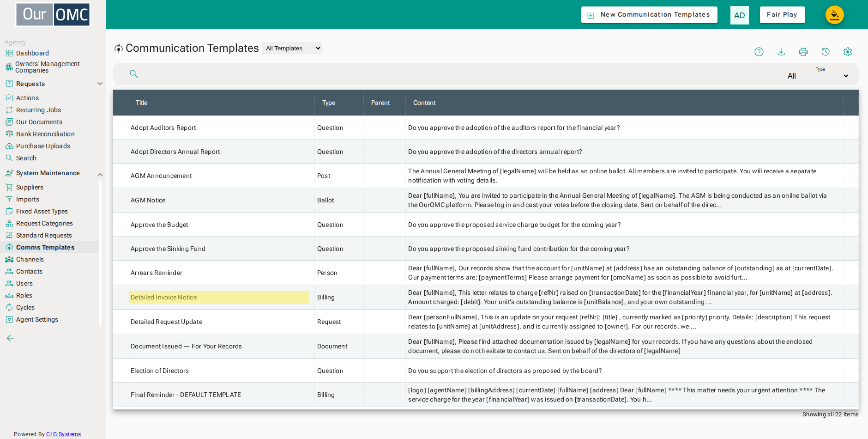Open settings gear icon above table
The image size is (868, 439).
tap(848, 52)
